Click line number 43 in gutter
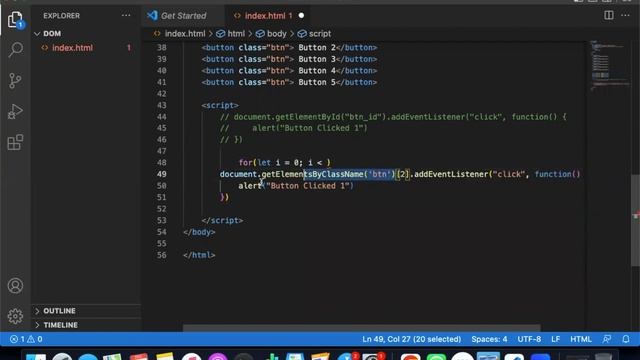 coord(162,105)
